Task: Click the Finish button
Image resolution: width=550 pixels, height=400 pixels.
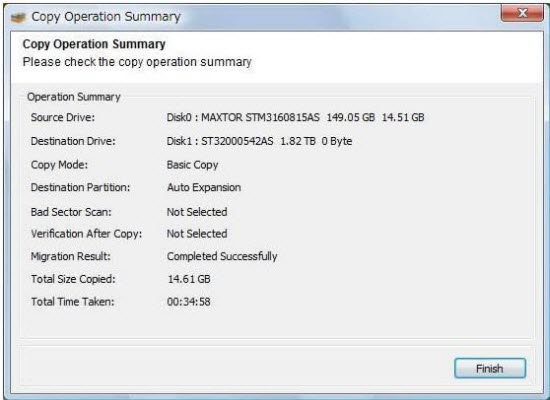Action: (x=490, y=368)
